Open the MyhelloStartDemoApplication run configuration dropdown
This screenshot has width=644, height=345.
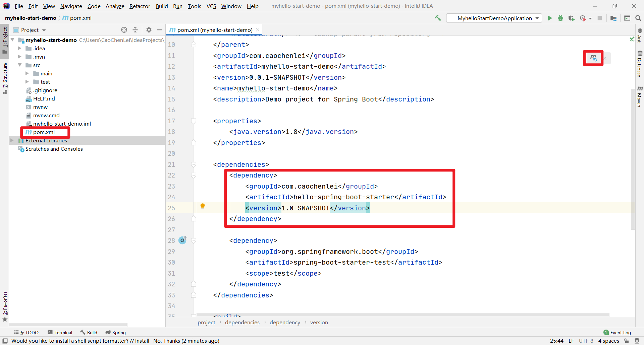(x=494, y=18)
